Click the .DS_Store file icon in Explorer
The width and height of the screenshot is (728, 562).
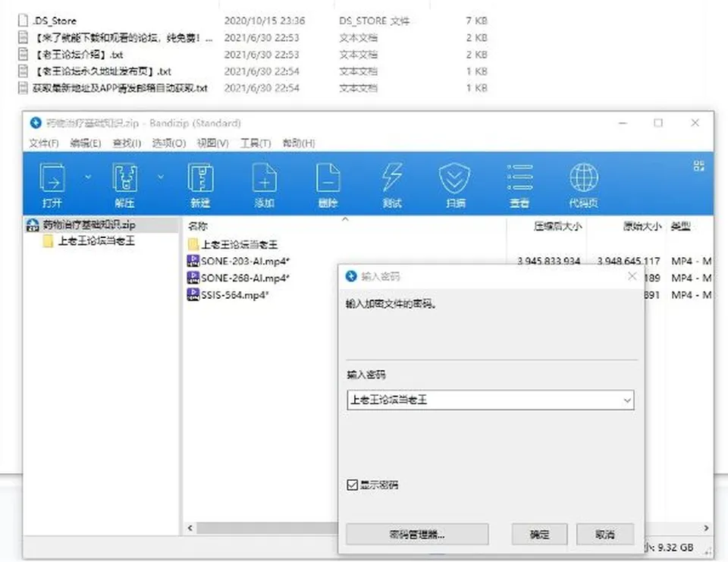click(23, 20)
